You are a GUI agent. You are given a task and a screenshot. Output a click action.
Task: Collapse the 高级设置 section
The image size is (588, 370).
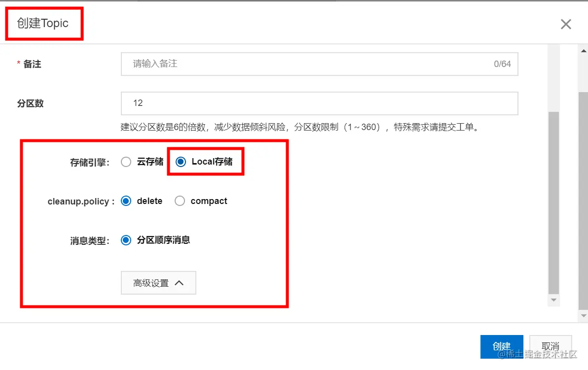[158, 283]
